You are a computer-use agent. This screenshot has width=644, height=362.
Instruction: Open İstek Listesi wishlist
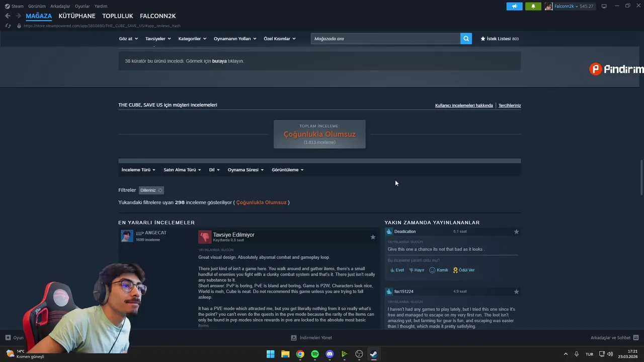tap(500, 39)
